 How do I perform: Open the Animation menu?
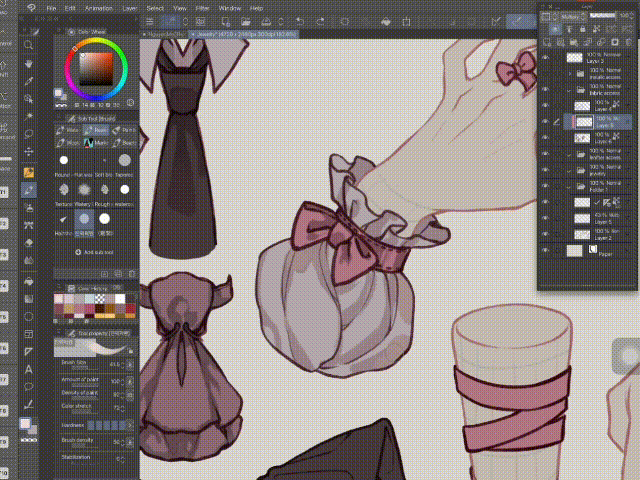(98, 8)
